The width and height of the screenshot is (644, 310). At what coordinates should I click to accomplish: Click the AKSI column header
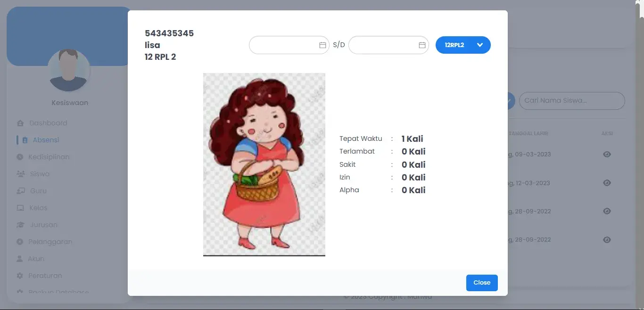click(607, 133)
